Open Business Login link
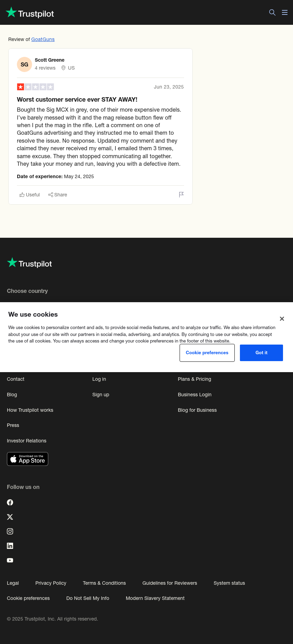Screen dimensions: 293x644 point(195,395)
